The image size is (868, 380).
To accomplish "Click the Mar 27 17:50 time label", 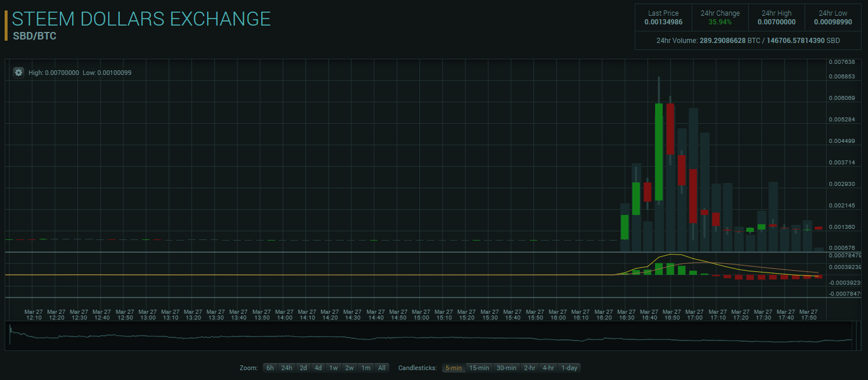I will point(809,314).
